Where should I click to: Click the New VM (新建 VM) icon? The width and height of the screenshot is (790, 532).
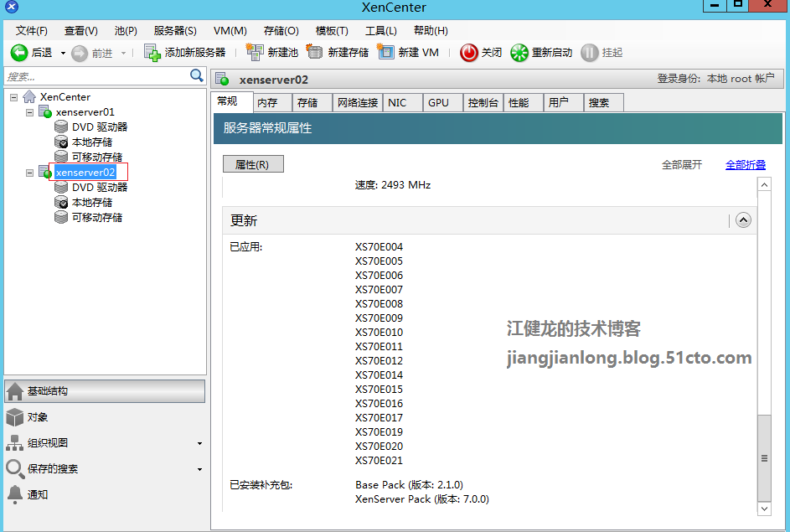click(385, 52)
